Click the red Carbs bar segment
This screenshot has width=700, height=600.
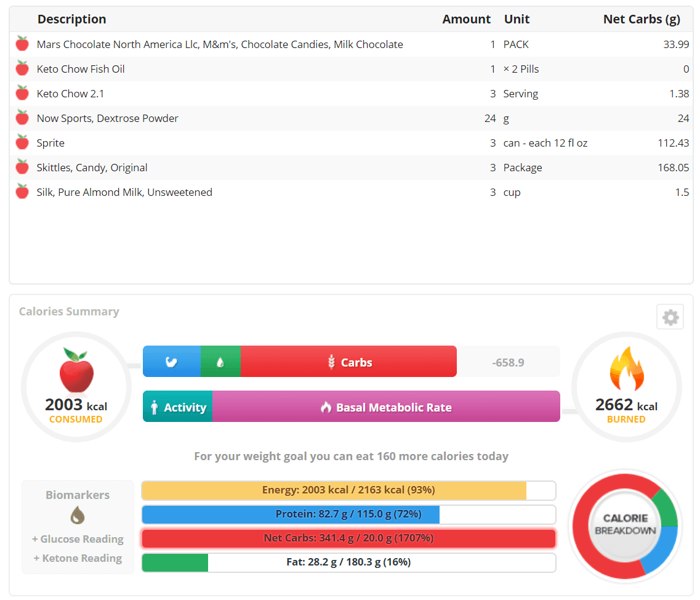(x=348, y=362)
